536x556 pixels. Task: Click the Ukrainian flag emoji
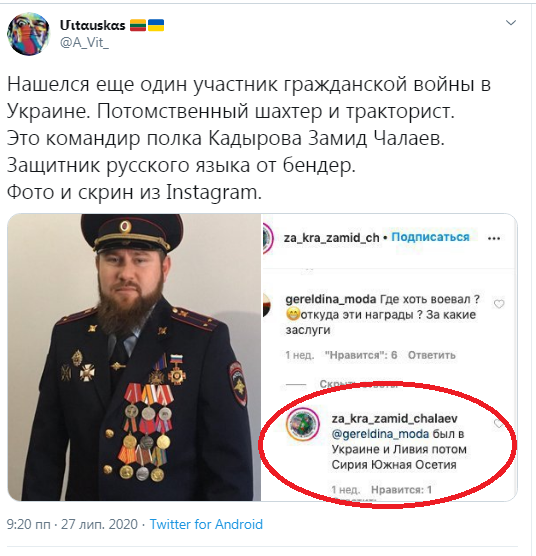click(156, 26)
